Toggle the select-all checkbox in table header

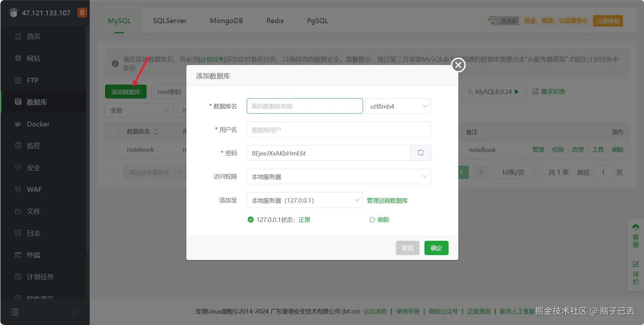pyautogui.click(x=114, y=132)
